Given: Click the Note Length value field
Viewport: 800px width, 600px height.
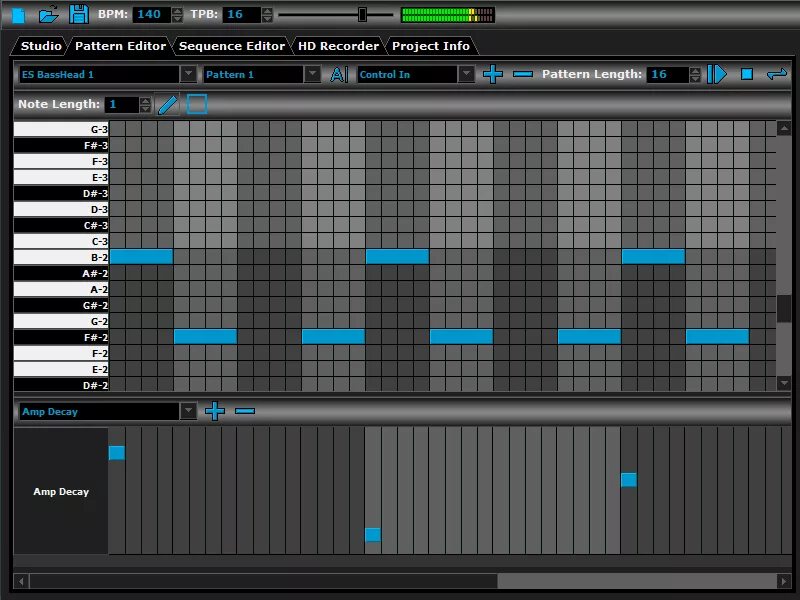Looking at the screenshot, I should (x=122, y=105).
